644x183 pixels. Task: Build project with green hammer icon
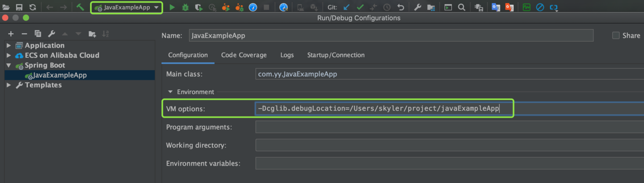[80, 7]
